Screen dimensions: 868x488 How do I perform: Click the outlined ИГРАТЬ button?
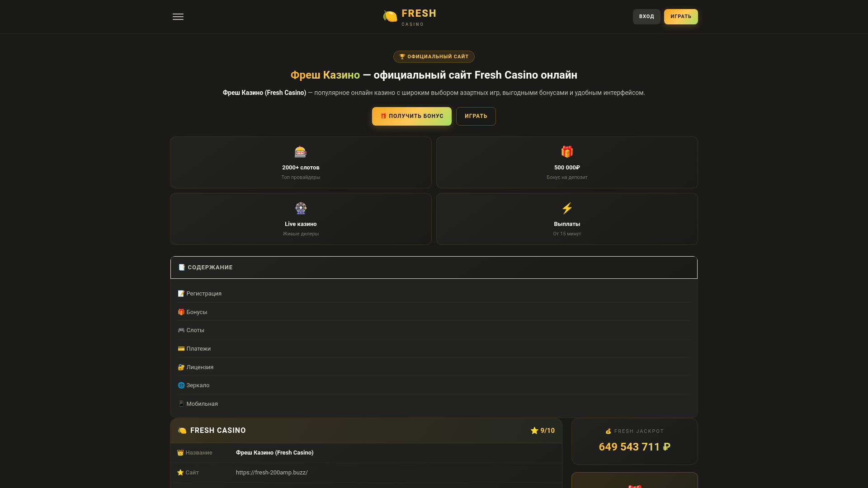(476, 116)
